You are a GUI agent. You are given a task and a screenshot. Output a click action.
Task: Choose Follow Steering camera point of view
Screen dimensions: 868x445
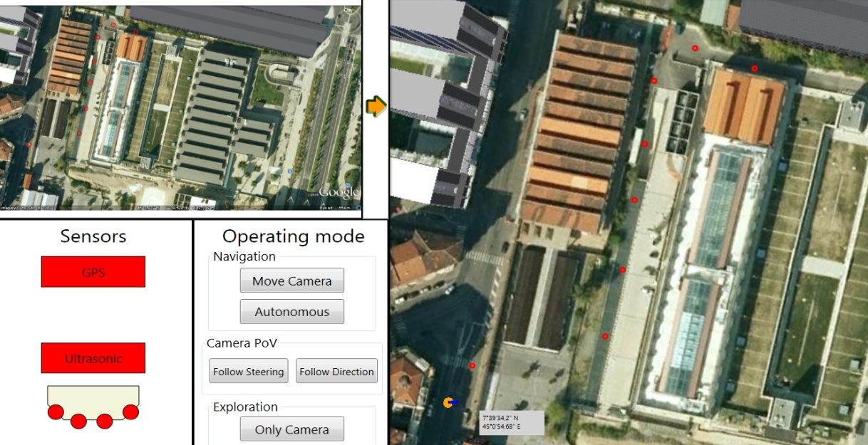point(249,372)
